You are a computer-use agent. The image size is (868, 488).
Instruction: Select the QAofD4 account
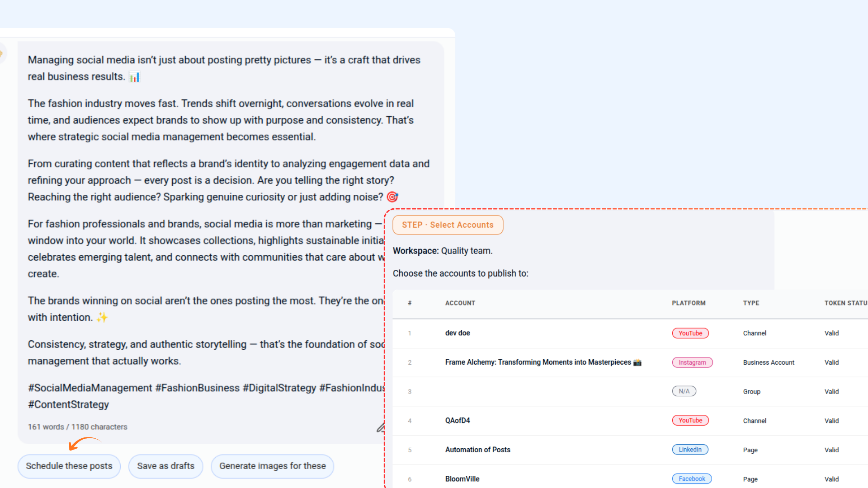(458, 421)
